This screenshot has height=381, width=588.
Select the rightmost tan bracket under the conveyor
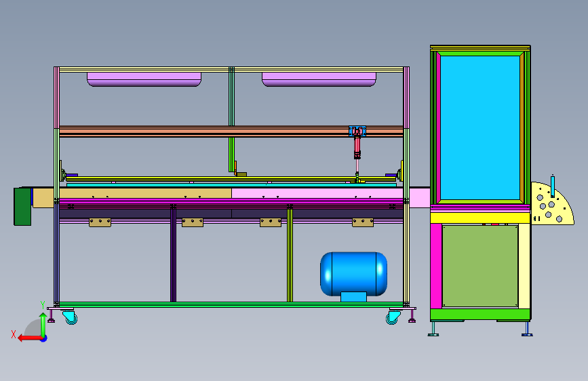(x=363, y=222)
